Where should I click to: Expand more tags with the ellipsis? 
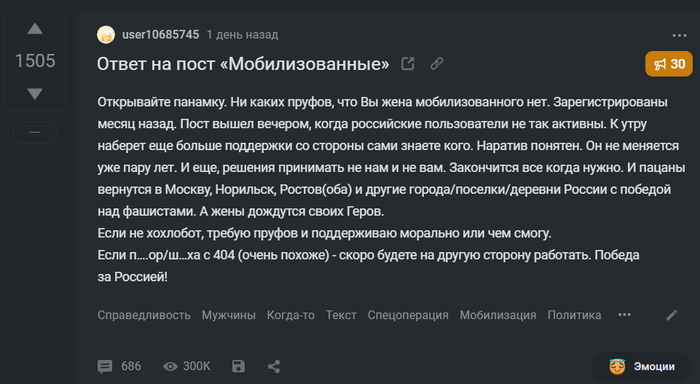click(x=624, y=315)
